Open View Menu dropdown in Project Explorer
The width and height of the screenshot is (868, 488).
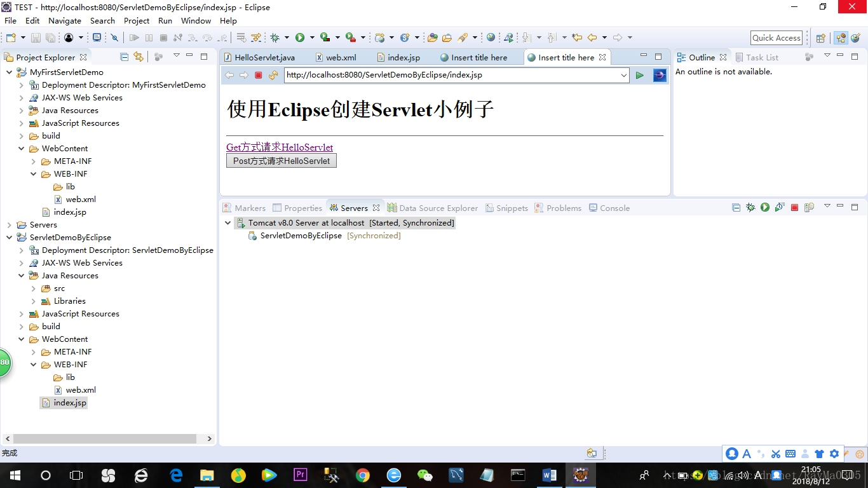pos(177,56)
